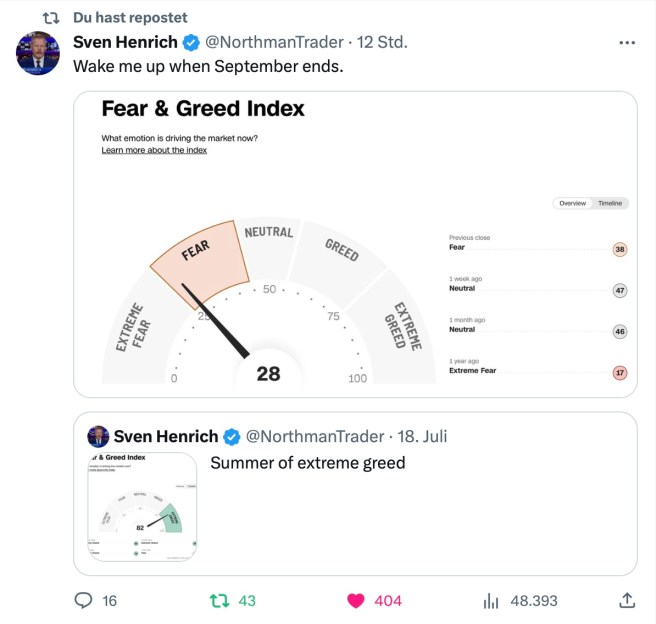This screenshot has width=656, height=624.
Task: Click the share upload icon
Action: pyautogui.click(x=627, y=600)
